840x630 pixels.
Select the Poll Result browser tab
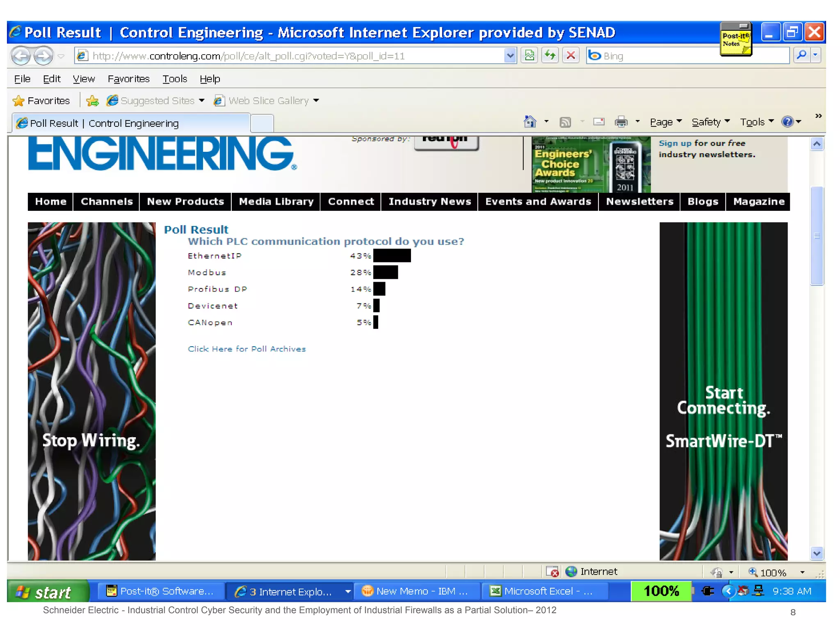pos(131,123)
